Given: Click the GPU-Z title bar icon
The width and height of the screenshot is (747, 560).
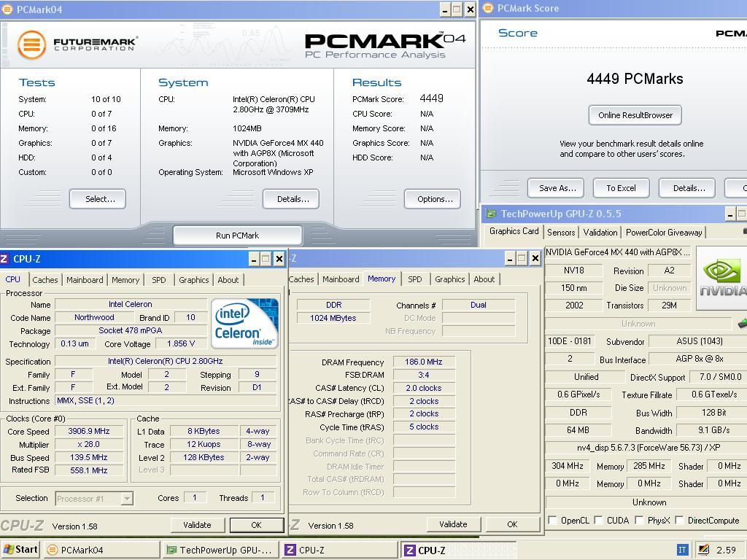Looking at the screenshot, I should point(491,214).
